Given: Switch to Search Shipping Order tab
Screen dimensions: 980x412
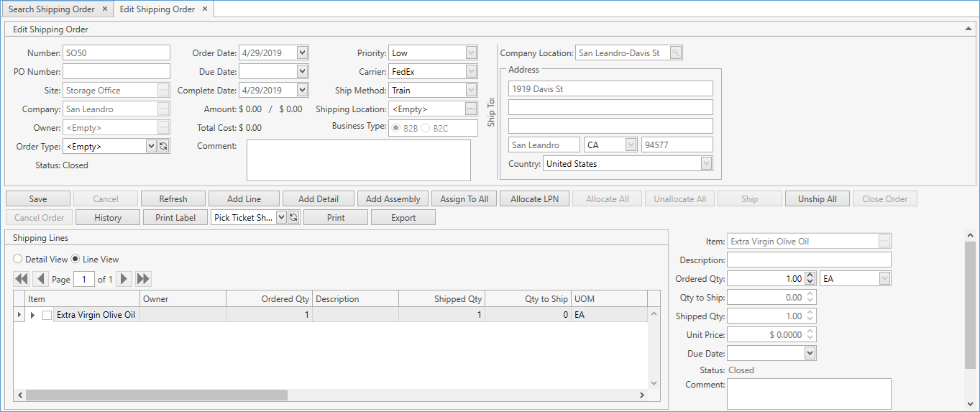Looking at the screenshot, I should click(x=51, y=9).
